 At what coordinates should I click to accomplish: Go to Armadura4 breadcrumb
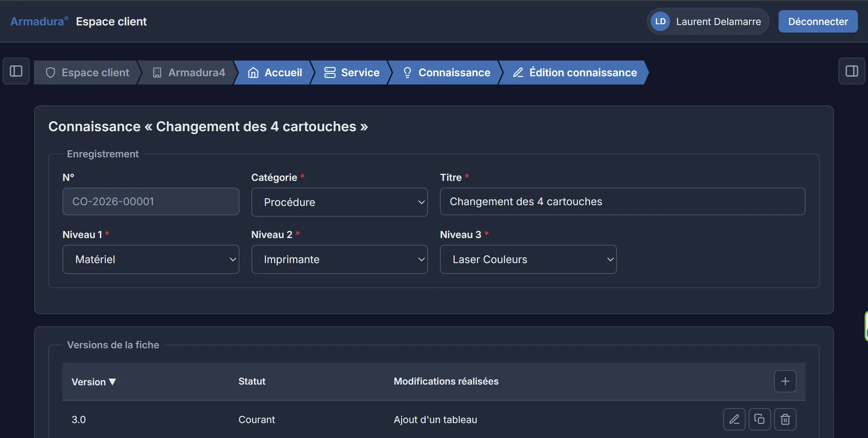coord(189,72)
